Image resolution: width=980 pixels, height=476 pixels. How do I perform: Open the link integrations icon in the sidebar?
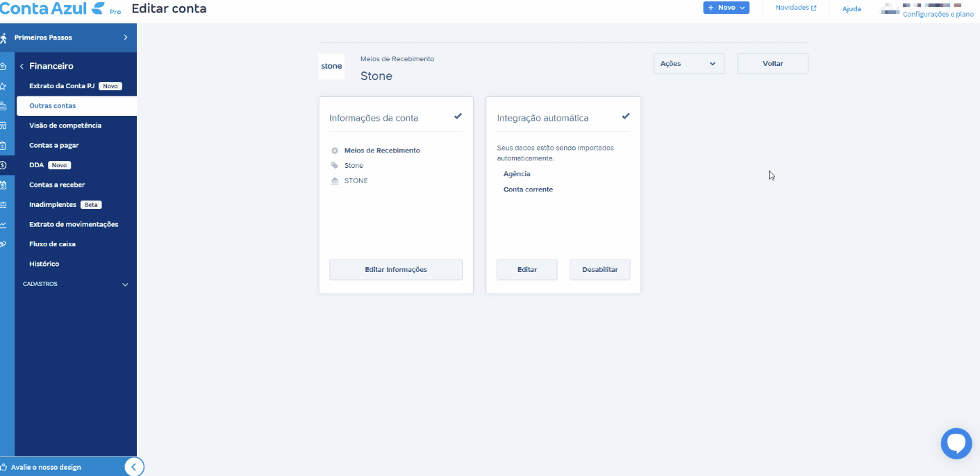(x=3, y=244)
